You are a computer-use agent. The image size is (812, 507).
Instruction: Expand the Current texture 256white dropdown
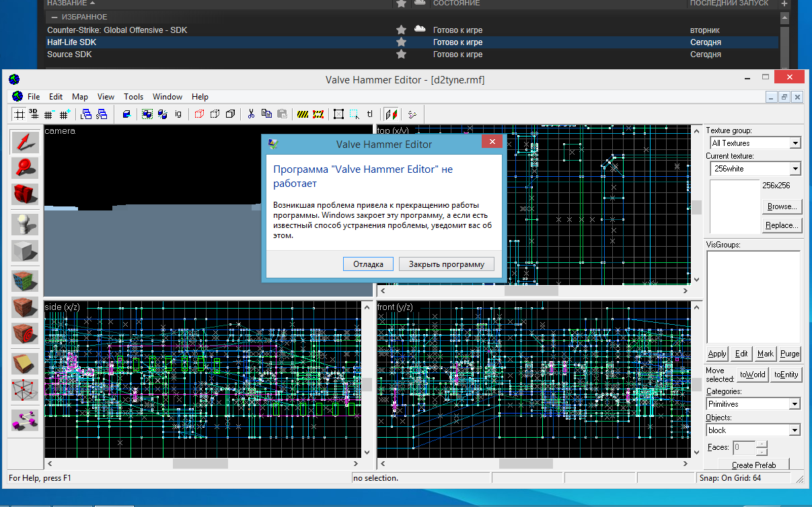[795, 169]
